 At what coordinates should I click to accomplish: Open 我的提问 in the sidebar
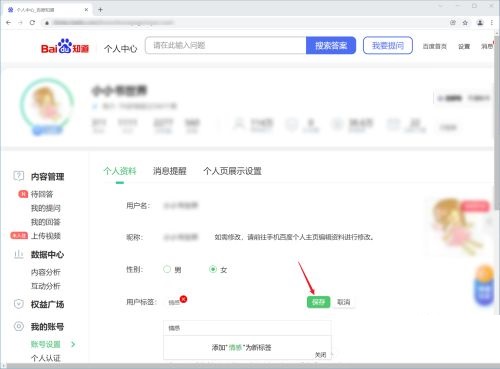click(x=46, y=208)
